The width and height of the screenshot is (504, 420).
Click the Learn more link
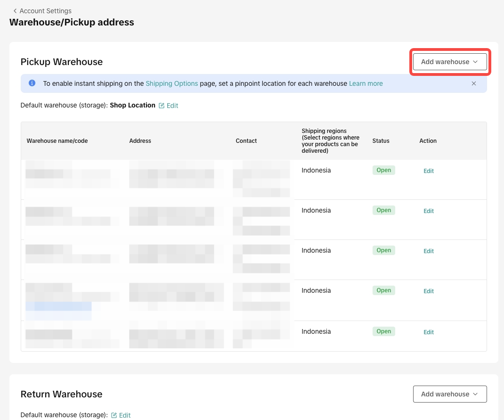pos(366,83)
